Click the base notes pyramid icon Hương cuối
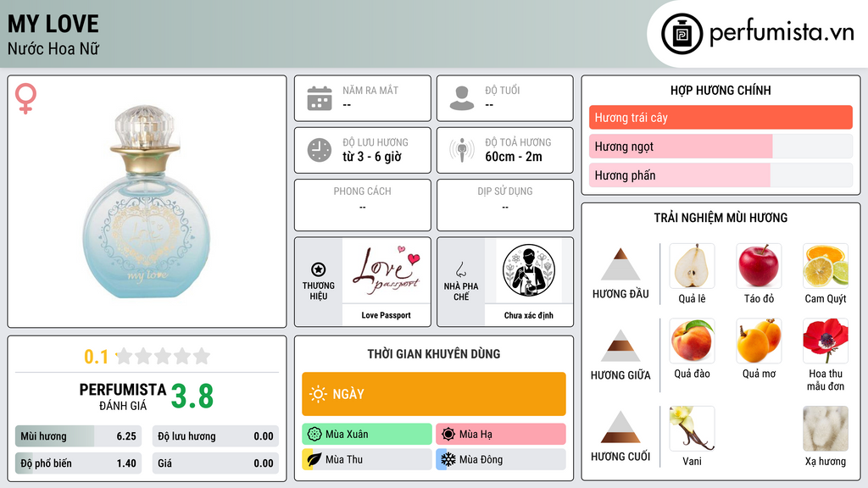The height and width of the screenshot is (488, 868). 620,427
